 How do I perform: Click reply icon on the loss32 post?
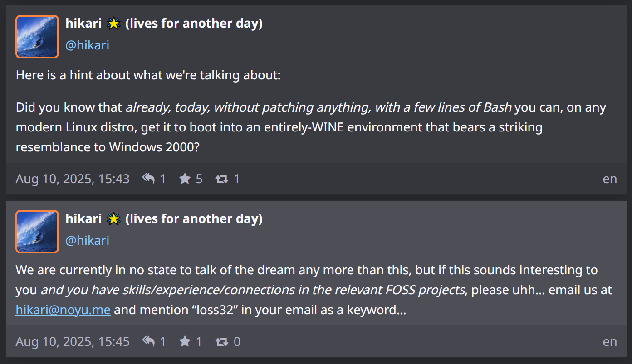click(x=149, y=341)
